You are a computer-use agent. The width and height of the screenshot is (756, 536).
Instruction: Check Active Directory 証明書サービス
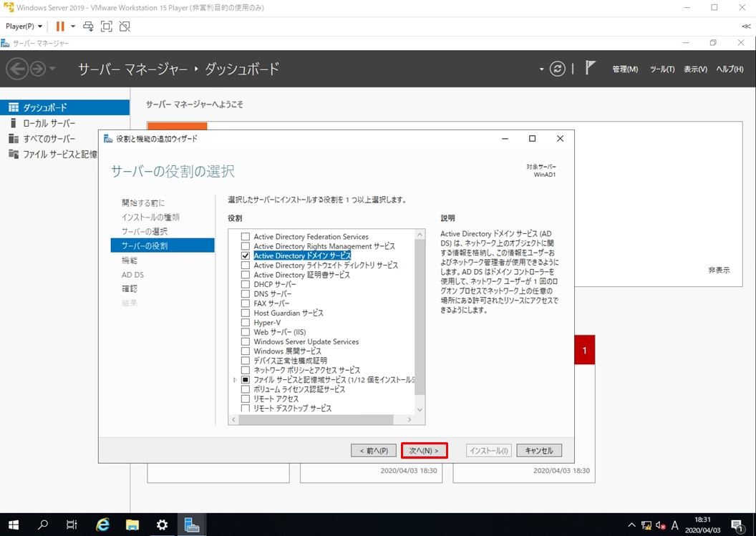tap(246, 275)
